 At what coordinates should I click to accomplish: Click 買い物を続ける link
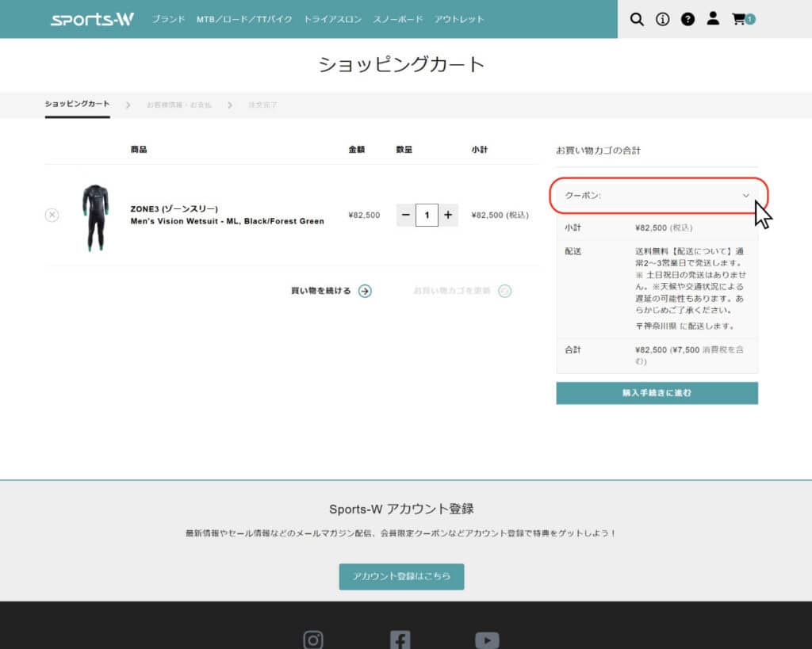pos(321,291)
